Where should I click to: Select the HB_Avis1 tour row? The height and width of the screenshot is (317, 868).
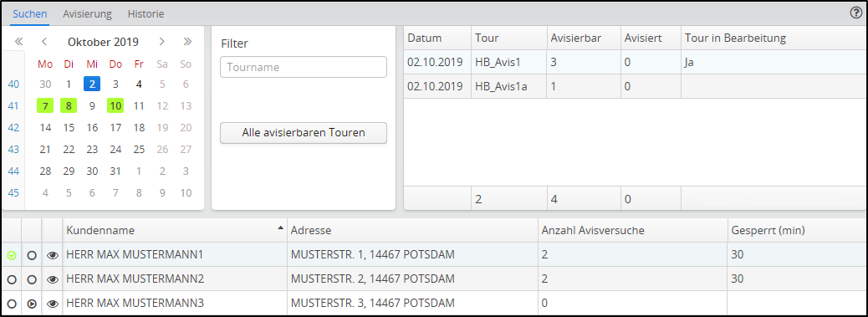[636, 63]
